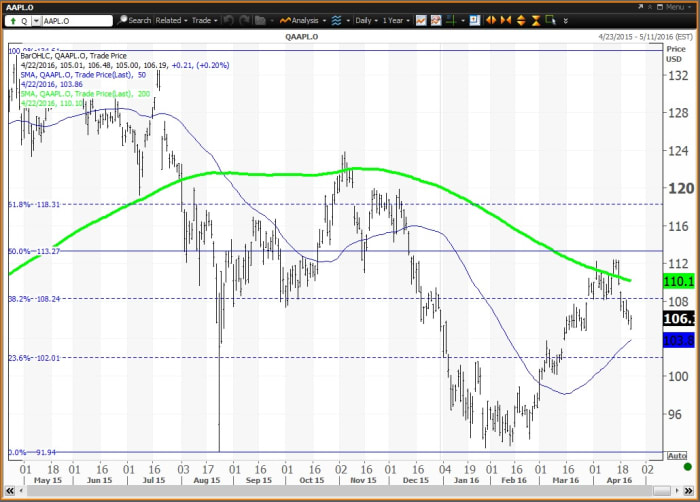Click the 50.0% 113.27 Fibonacci label
700x502 pixels.
(34, 251)
